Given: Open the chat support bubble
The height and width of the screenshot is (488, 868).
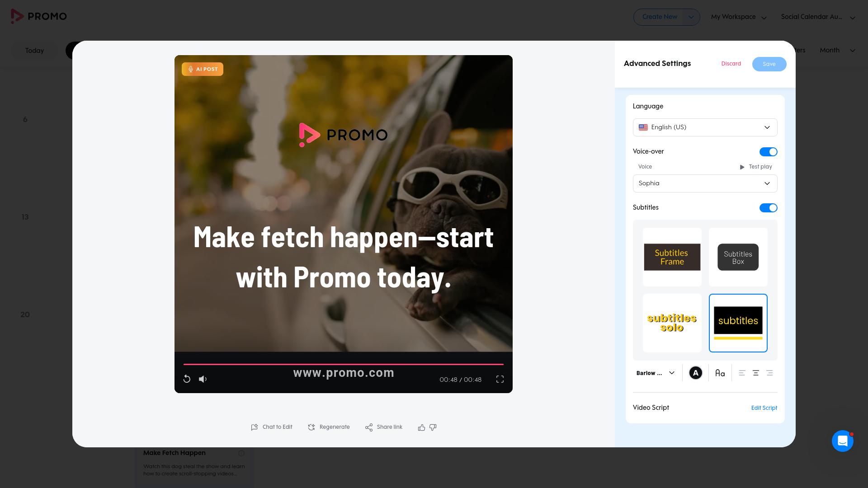Looking at the screenshot, I should tap(842, 441).
